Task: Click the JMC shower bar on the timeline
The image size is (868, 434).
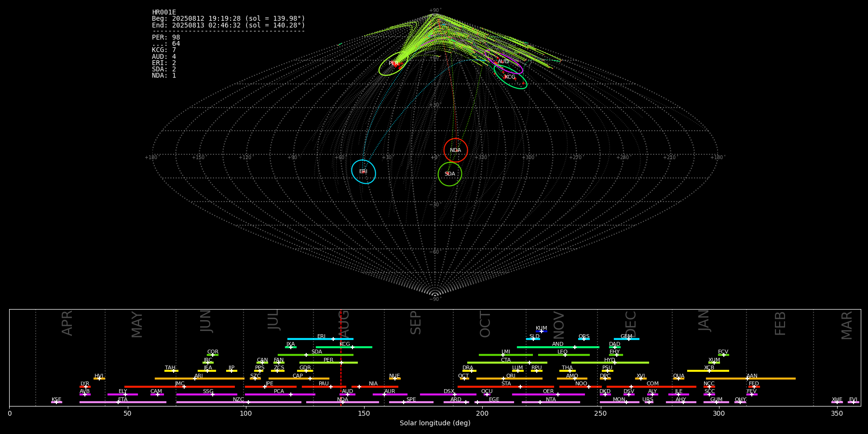Action: click(x=179, y=386)
